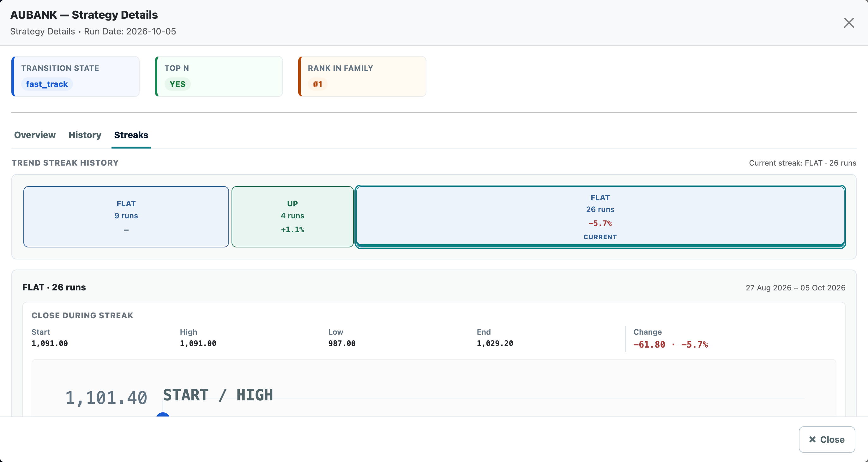Click the 1,101.40 chart axis value
The height and width of the screenshot is (462, 868).
pyautogui.click(x=106, y=398)
